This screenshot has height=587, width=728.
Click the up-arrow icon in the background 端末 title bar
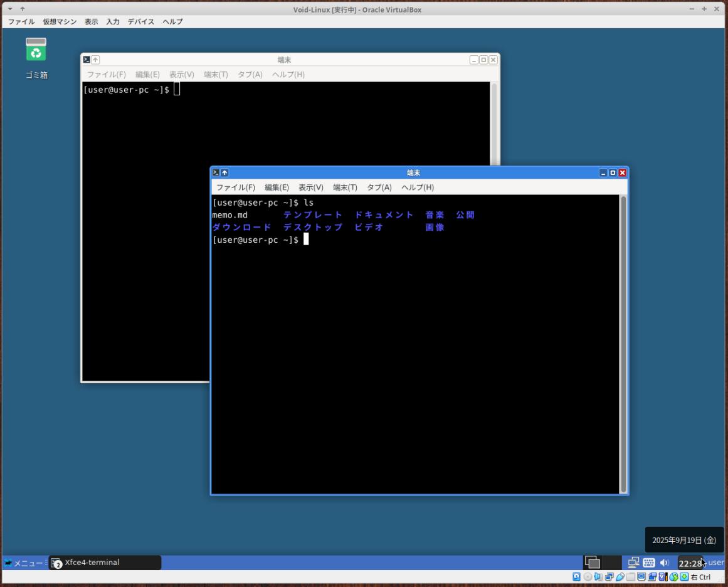(x=95, y=60)
